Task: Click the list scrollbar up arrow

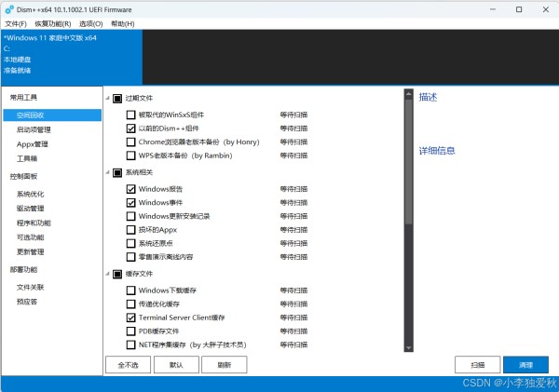Action: [x=409, y=94]
